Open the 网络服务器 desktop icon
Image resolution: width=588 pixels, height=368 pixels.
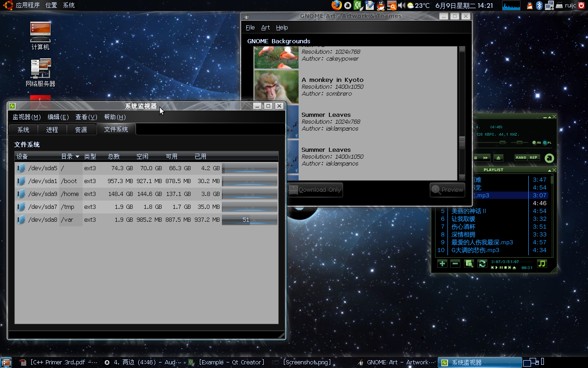pos(40,73)
